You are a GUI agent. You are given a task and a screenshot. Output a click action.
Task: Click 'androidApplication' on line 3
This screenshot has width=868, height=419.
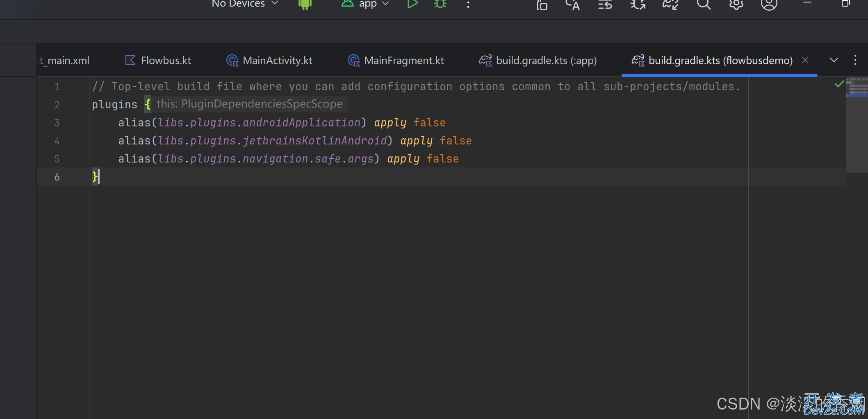click(302, 123)
